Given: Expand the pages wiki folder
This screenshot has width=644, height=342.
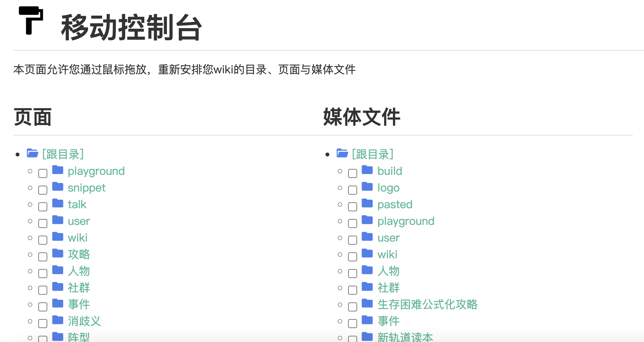Looking at the screenshot, I should coord(78,238).
